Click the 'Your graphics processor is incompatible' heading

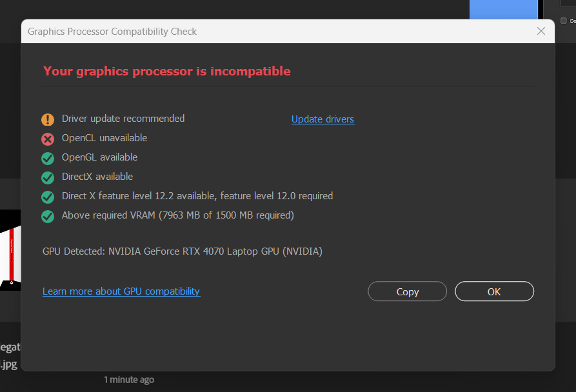pyautogui.click(x=167, y=72)
